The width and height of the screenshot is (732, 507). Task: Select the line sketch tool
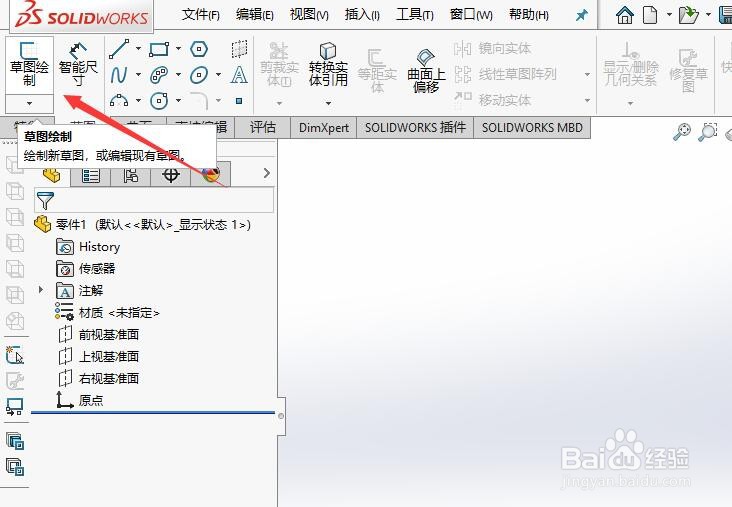click(x=119, y=49)
